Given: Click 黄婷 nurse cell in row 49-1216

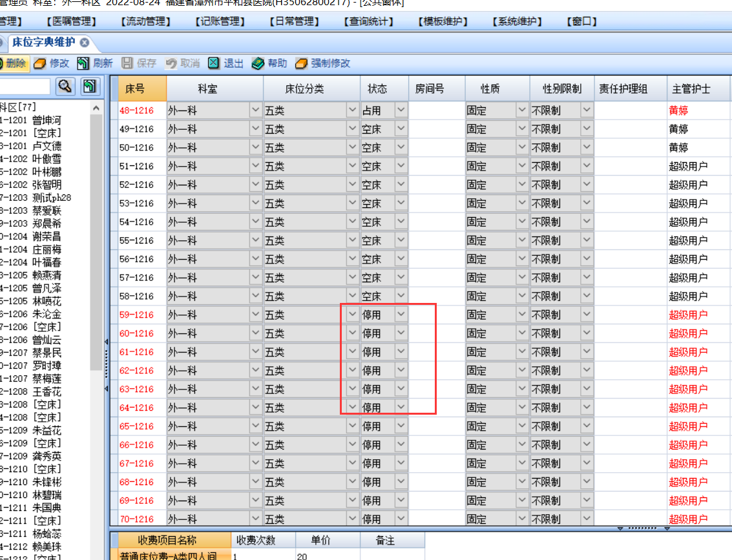Looking at the screenshot, I should (698, 129).
